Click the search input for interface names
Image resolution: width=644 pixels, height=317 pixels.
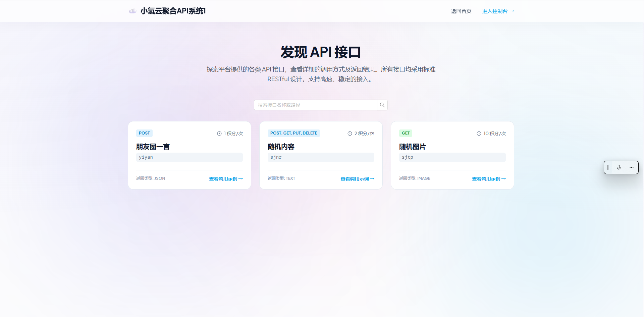click(315, 105)
